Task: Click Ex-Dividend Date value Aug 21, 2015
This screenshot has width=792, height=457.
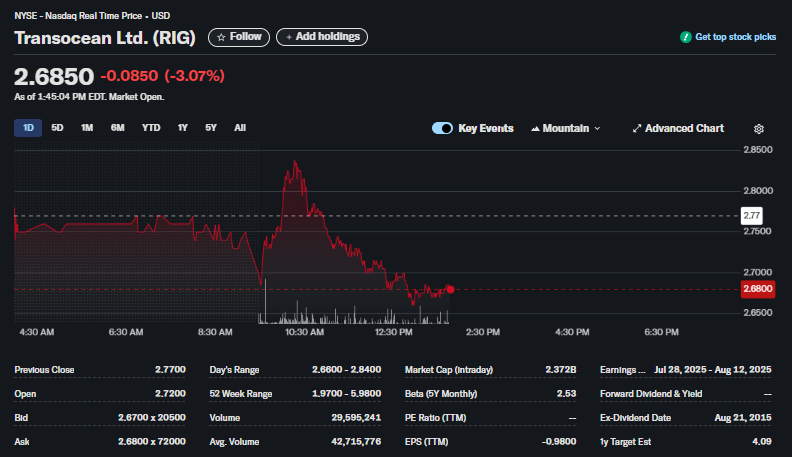Action: coord(743,418)
